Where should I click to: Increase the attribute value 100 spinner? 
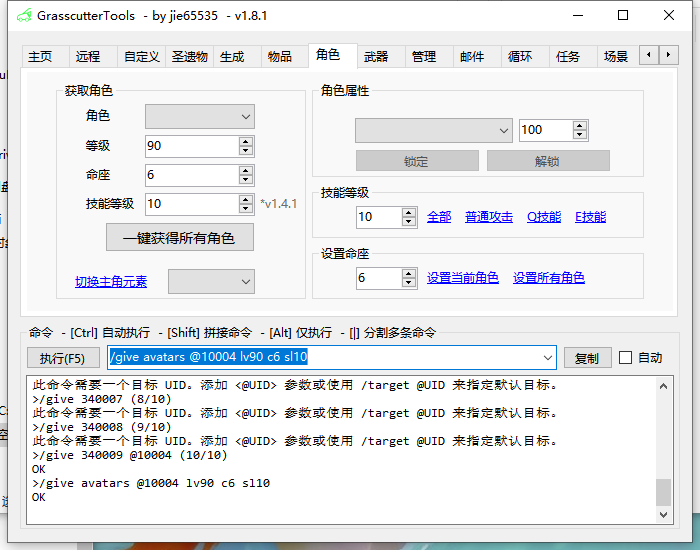point(580,125)
